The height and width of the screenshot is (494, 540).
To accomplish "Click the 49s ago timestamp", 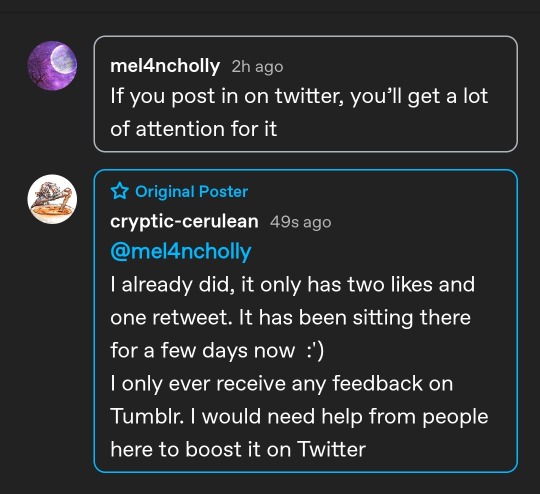I will (300, 222).
